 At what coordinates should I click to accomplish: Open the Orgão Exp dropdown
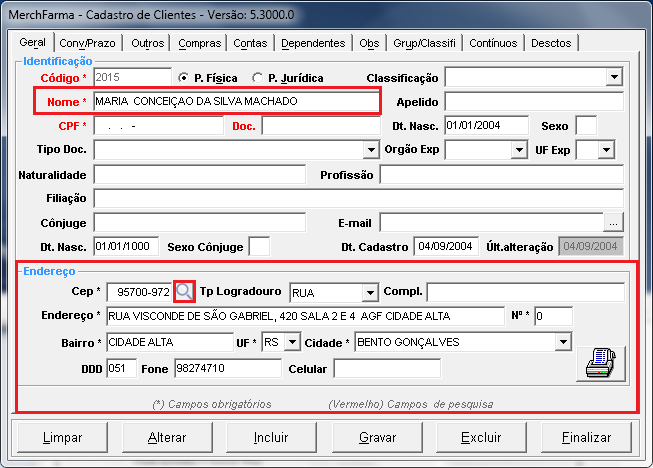[518, 150]
